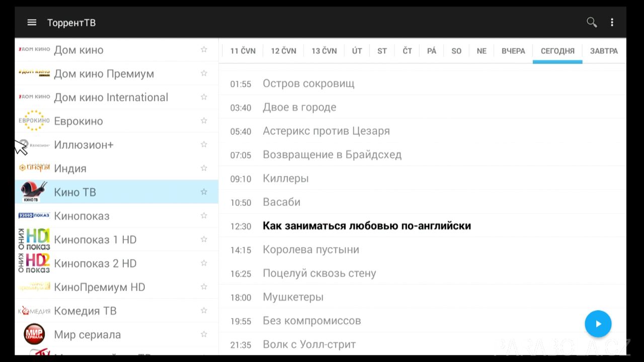Screen dimensions: 644x362
Task: Start playback with the blue play button
Action: pyautogui.click(x=598, y=324)
